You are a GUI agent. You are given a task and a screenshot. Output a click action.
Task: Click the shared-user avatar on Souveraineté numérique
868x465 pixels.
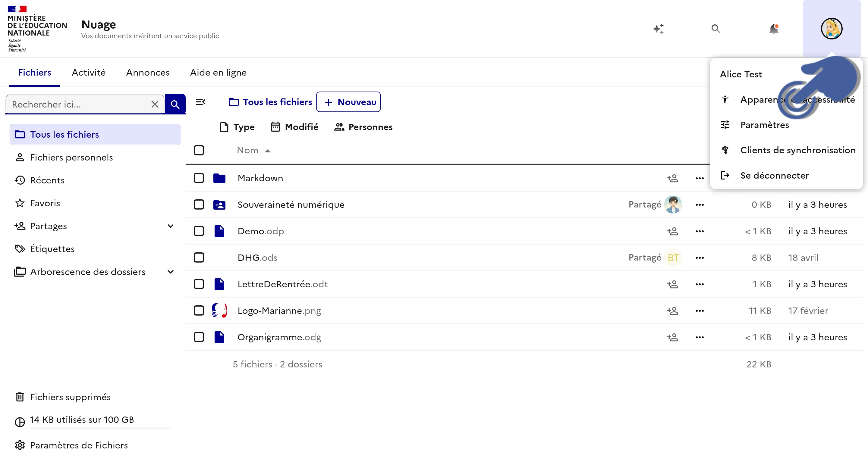[x=673, y=204]
